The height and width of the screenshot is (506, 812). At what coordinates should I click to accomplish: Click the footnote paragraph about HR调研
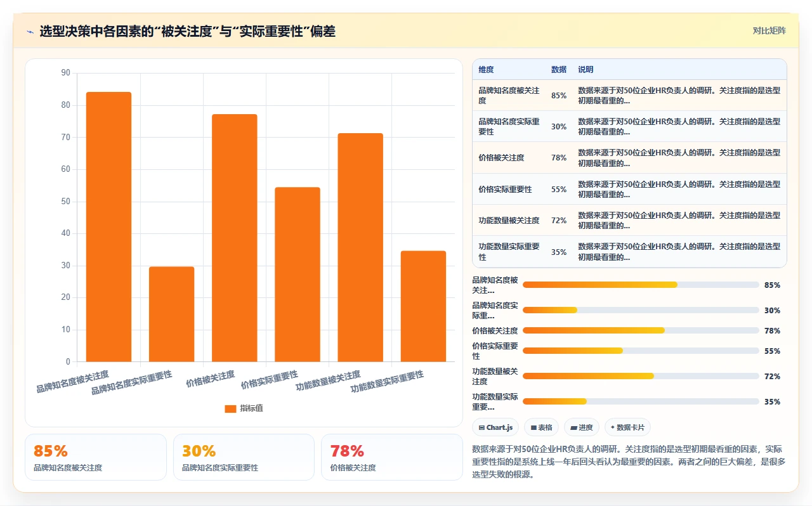[629, 461]
